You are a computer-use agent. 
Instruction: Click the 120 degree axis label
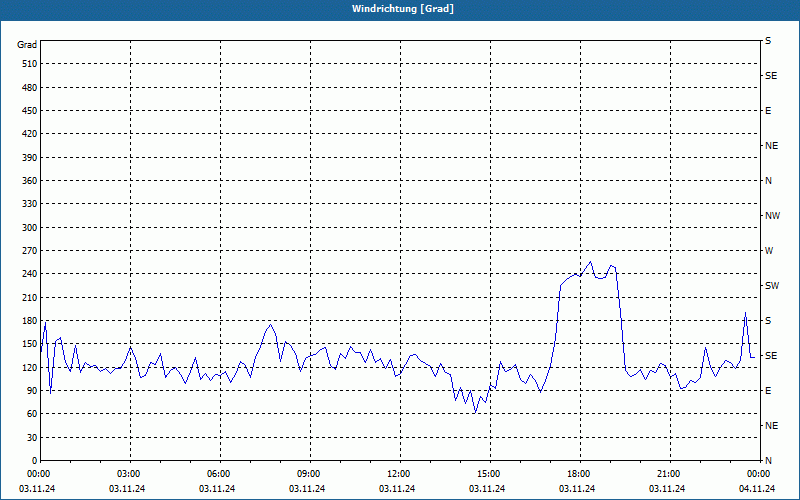30,367
